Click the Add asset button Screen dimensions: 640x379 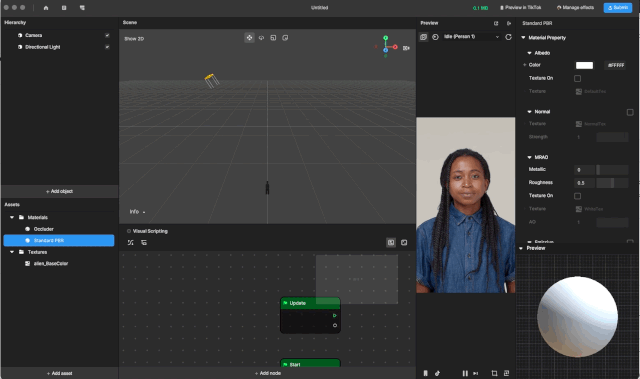click(x=59, y=373)
